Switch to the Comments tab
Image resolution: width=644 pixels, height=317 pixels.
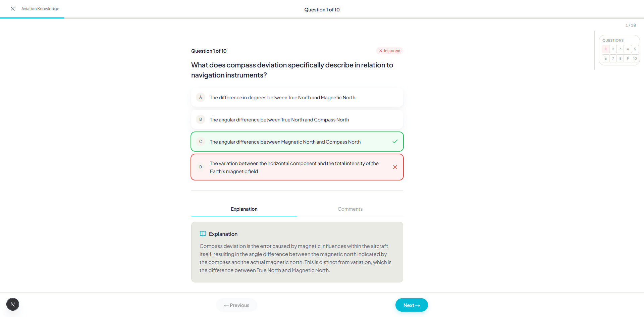point(350,209)
